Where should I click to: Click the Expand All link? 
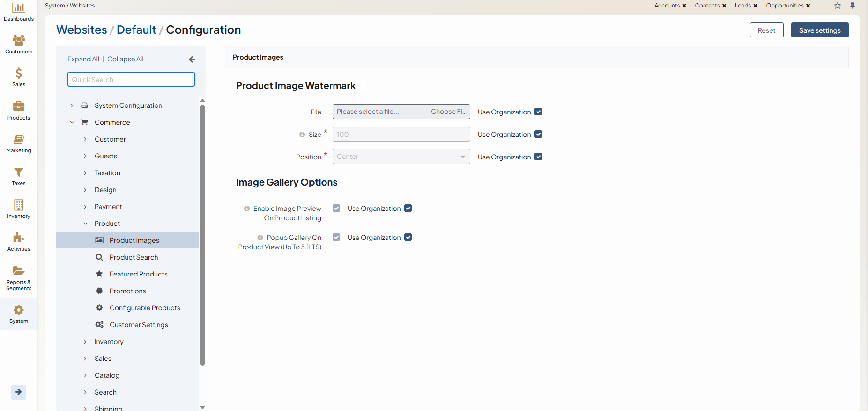click(x=83, y=59)
